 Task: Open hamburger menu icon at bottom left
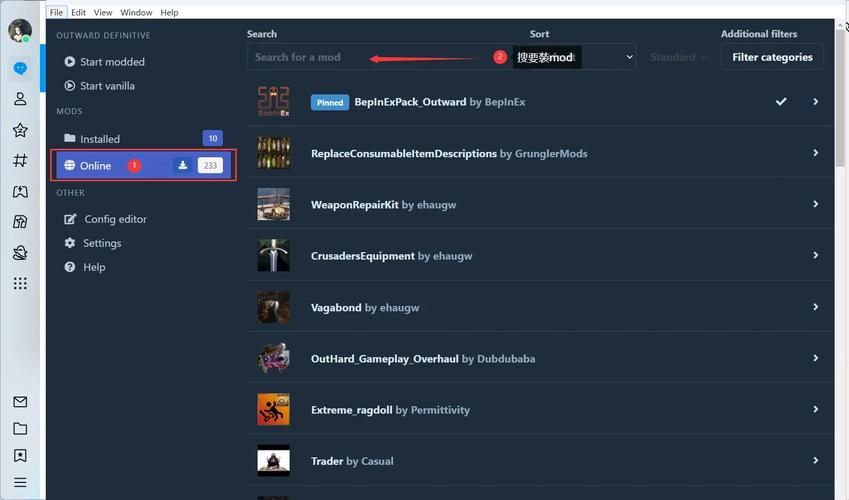coord(20,482)
